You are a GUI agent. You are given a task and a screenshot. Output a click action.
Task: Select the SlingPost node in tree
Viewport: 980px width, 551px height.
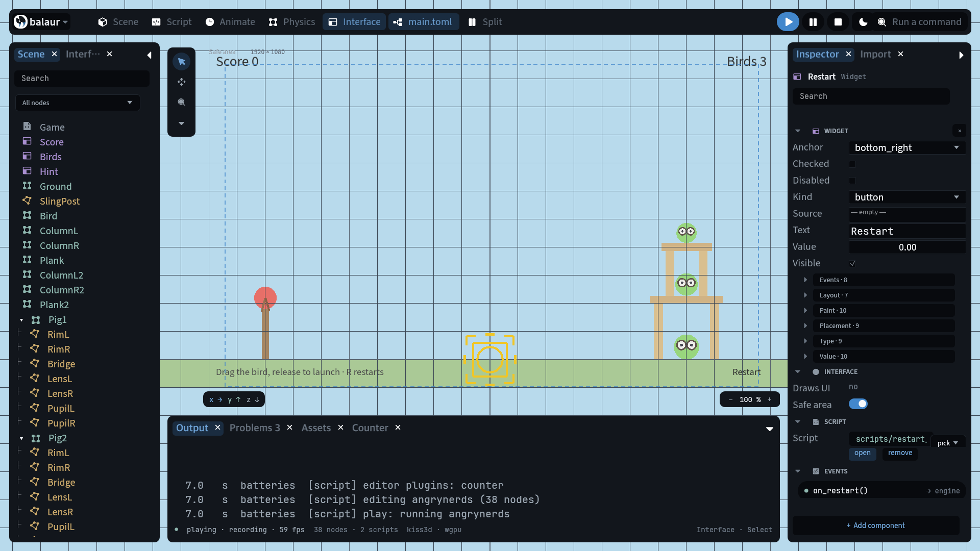click(60, 202)
